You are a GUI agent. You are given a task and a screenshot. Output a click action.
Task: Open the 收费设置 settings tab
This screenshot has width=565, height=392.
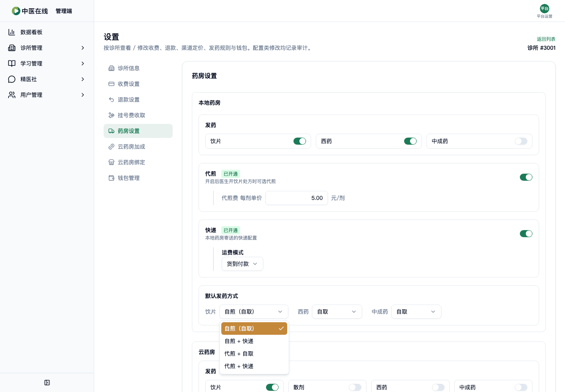[x=138, y=84]
